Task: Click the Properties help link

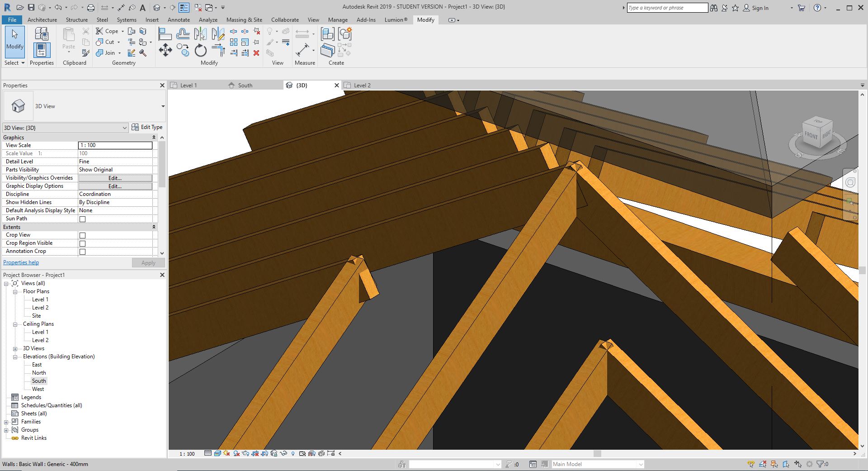Action: point(21,262)
